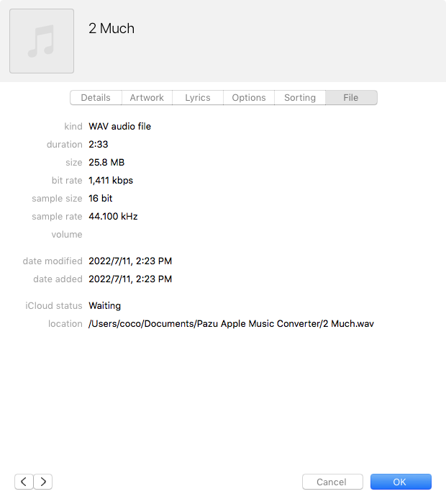
Task: Go to the next song with right chevron
Action: pyautogui.click(x=43, y=482)
